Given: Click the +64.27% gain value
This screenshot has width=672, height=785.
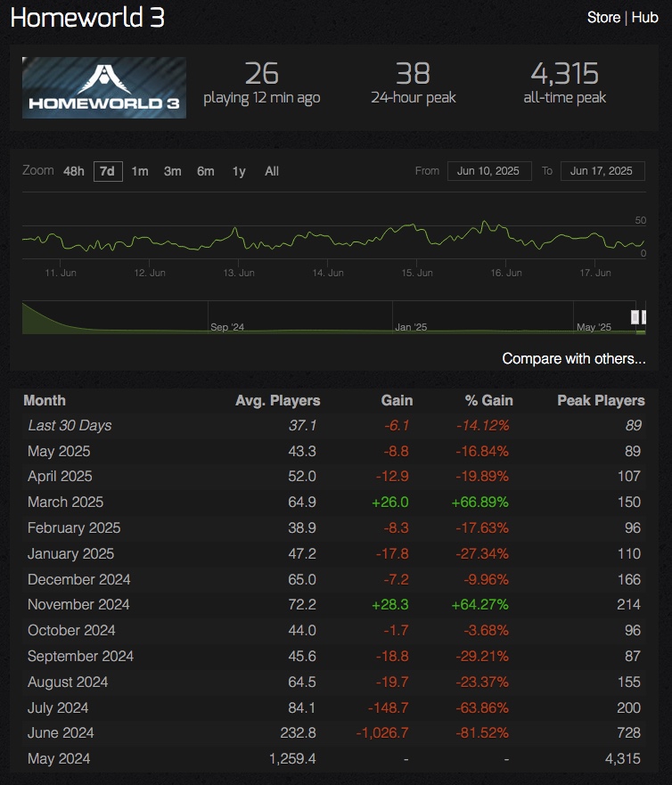Looking at the screenshot, I should (x=479, y=605).
